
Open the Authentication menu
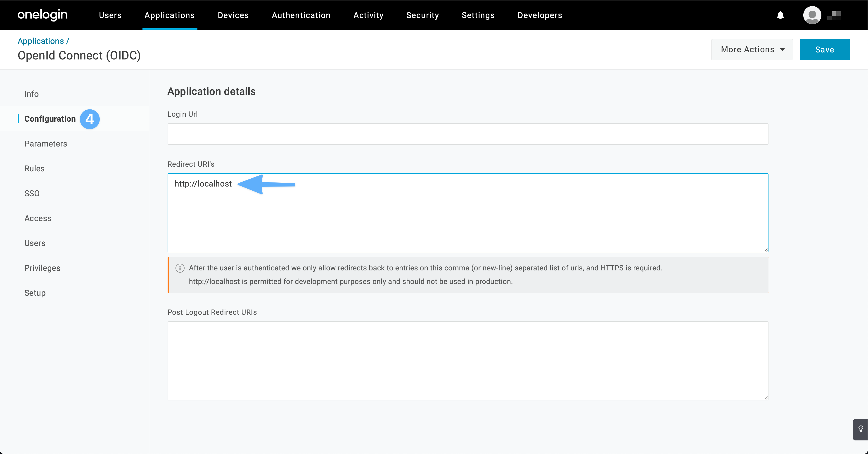coord(301,15)
